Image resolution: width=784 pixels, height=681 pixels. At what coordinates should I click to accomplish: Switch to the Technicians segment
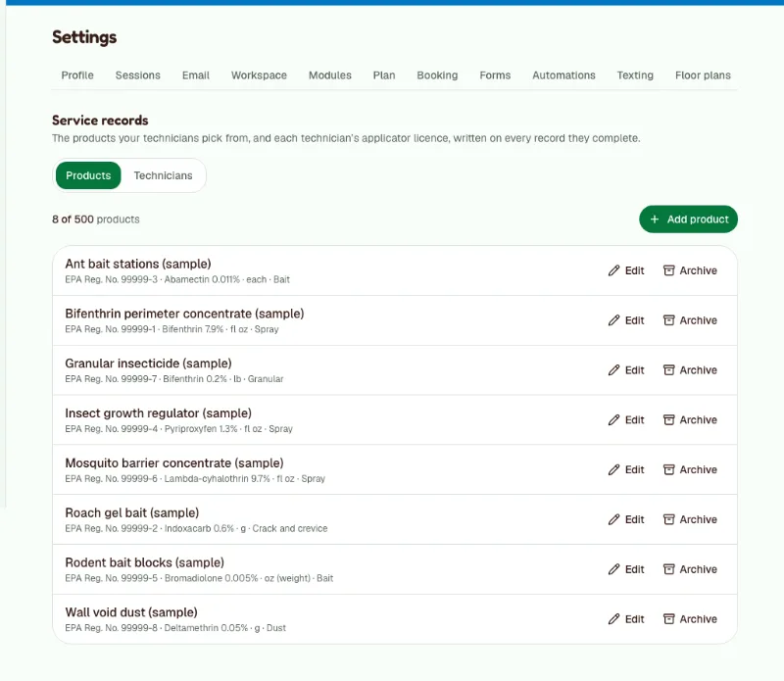(x=163, y=175)
